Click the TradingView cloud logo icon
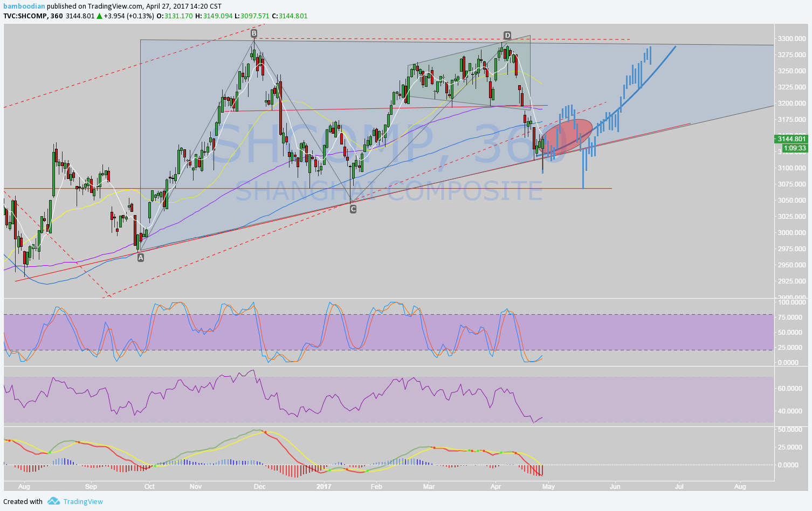 pyautogui.click(x=53, y=501)
